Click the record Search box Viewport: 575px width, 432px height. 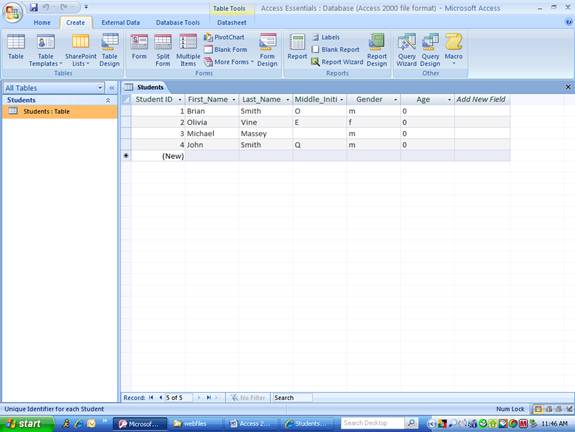coord(292,398)
